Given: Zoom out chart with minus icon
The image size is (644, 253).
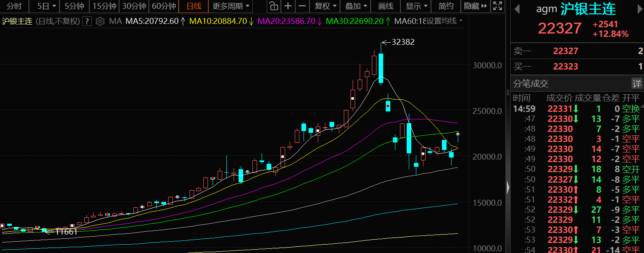Looking at the screenshot, I should (x=301, y=6).
